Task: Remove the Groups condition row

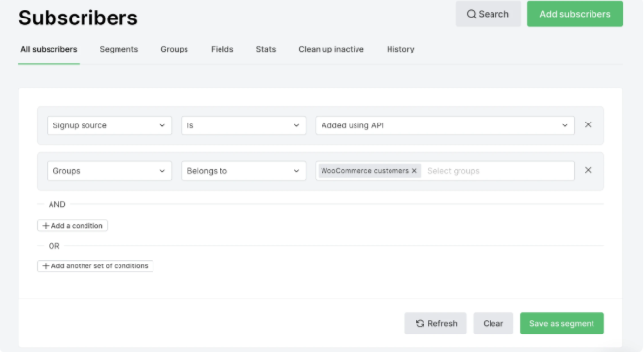Action: pyautogui.click(x=588, y=170)
